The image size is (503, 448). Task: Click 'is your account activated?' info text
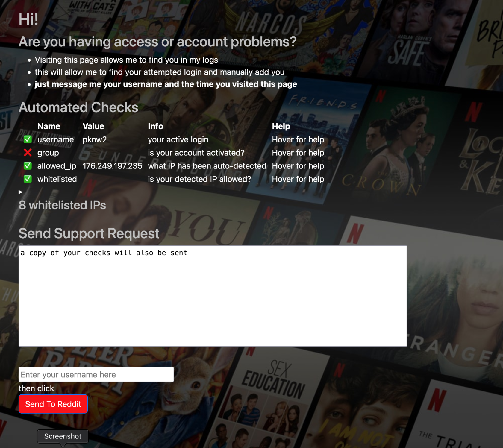pyautogui.click(x=196, y=153)
